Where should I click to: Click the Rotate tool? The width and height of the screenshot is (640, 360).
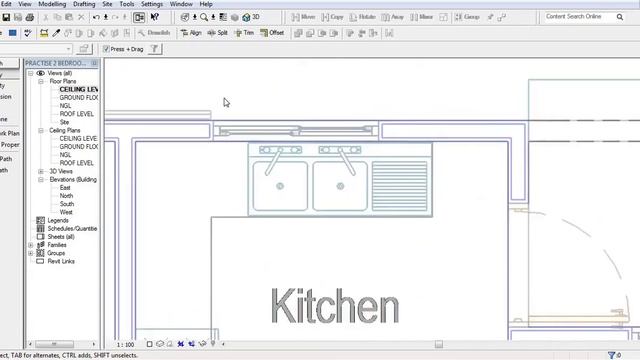pos(362,17)
